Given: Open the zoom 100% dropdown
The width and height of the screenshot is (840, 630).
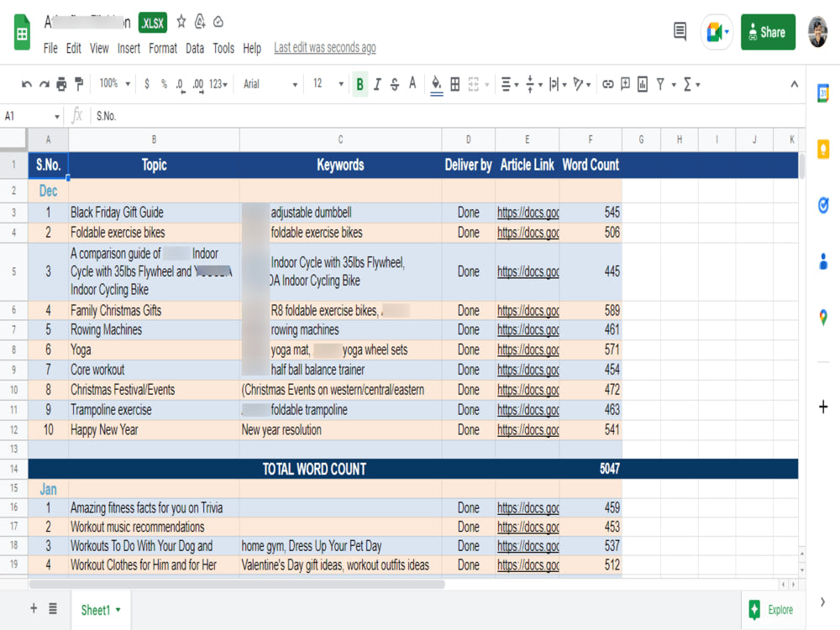Looking at the screenshot, I should [114, 83].
